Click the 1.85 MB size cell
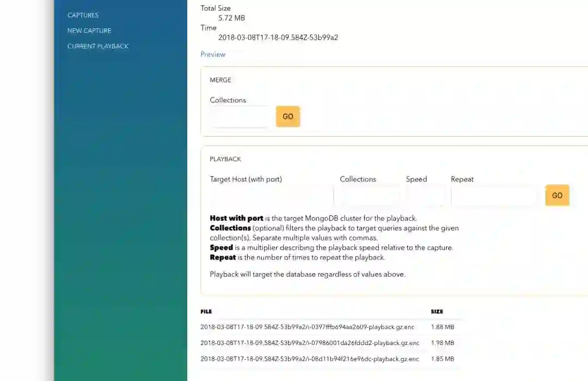 (443, 359)
